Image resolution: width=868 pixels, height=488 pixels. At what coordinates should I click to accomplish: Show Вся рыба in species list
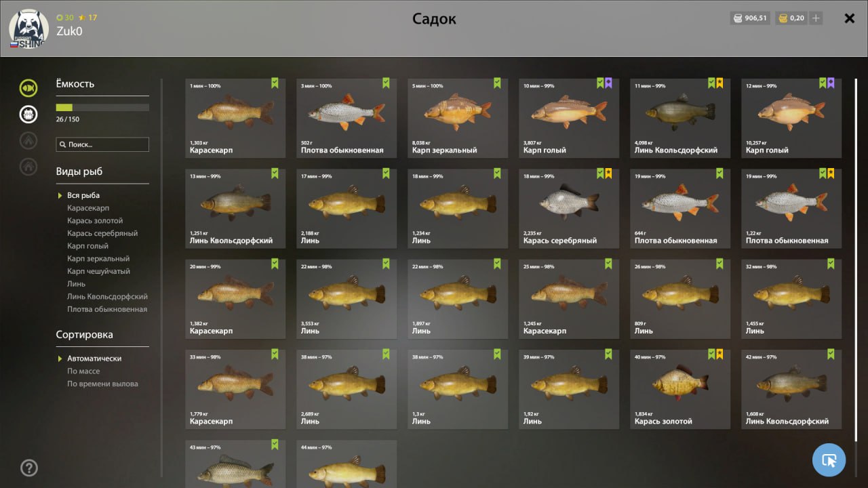[x=83, y=195]
